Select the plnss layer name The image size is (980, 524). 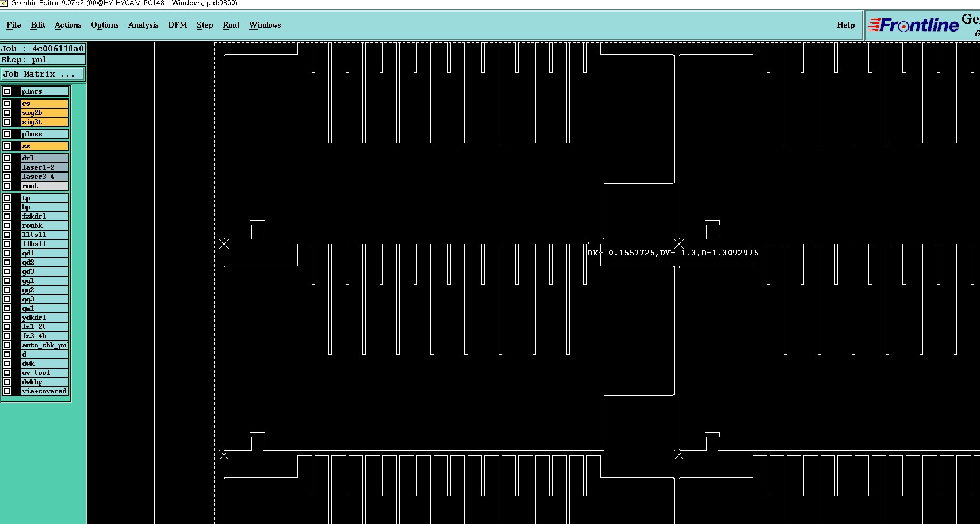point(45,134)
